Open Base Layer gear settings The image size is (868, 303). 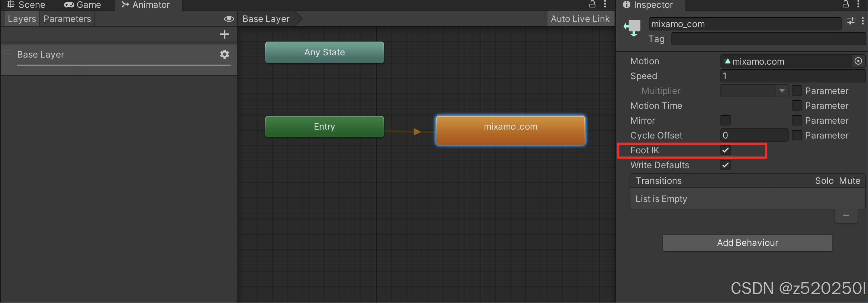click(224, 54)
